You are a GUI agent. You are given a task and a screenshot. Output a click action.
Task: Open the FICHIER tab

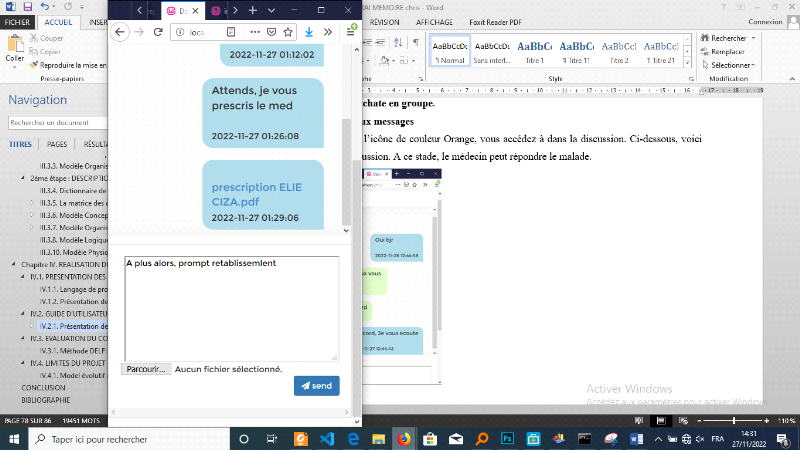click(17, 21)
